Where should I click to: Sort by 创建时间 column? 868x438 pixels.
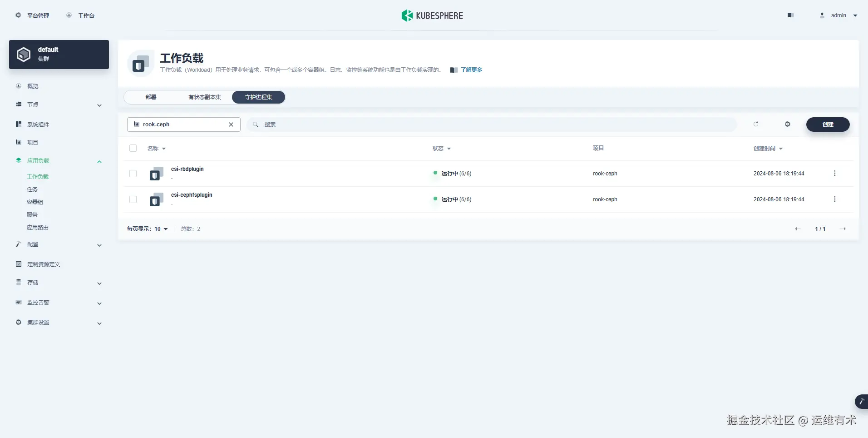click(768, 149)
